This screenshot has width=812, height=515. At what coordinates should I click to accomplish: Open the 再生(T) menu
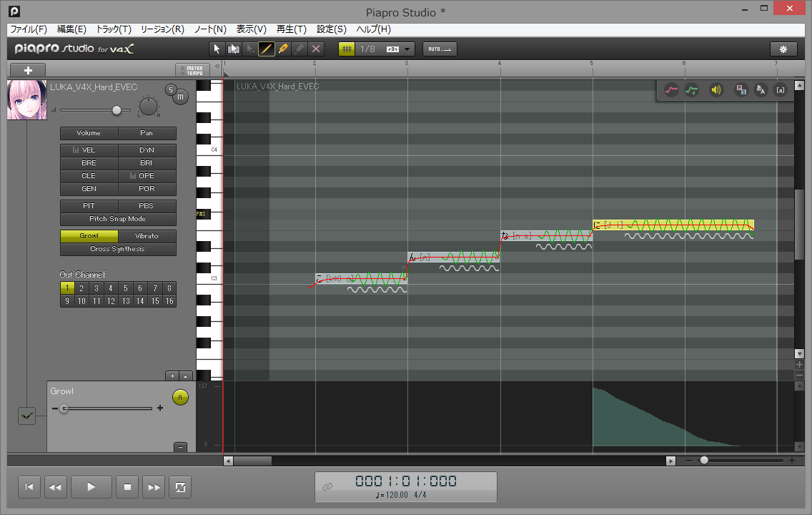click(292, 29)
